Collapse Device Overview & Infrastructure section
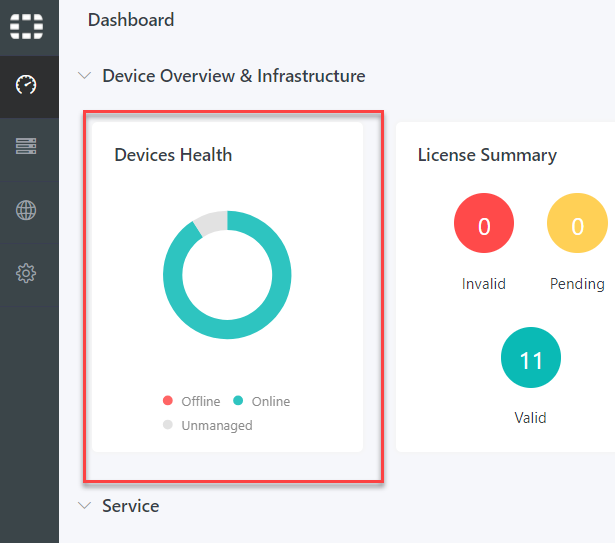Viewport: 615px width, 543px height. (x=84, y=75)
